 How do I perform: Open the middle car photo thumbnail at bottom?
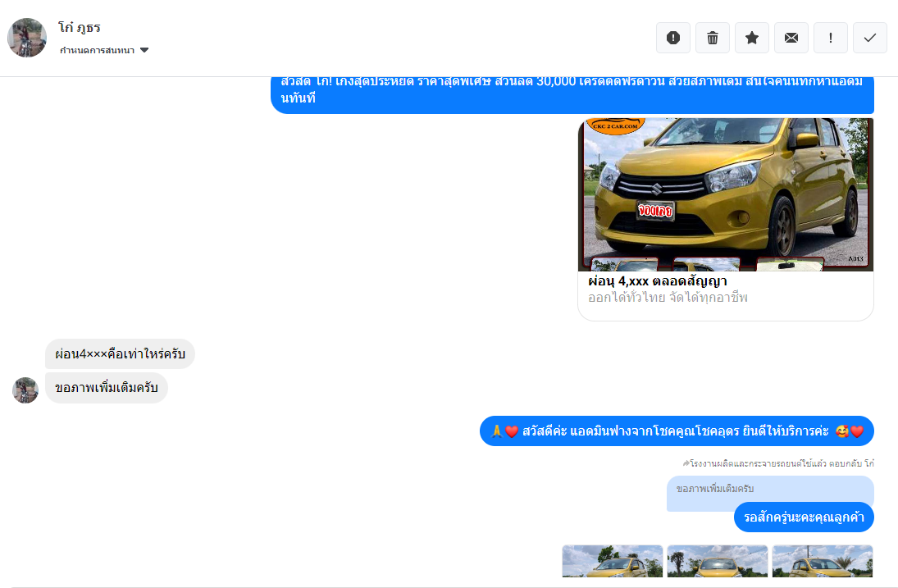pos(718,562)
